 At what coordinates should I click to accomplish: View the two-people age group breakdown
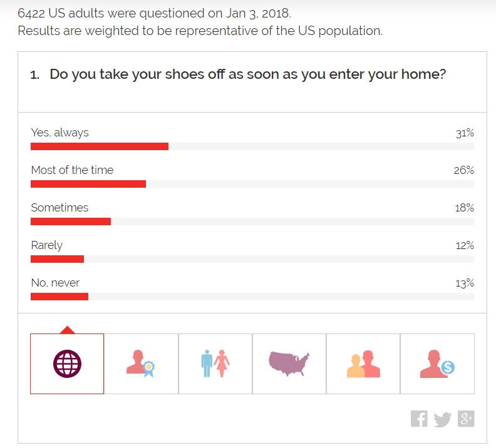[363, 364]
